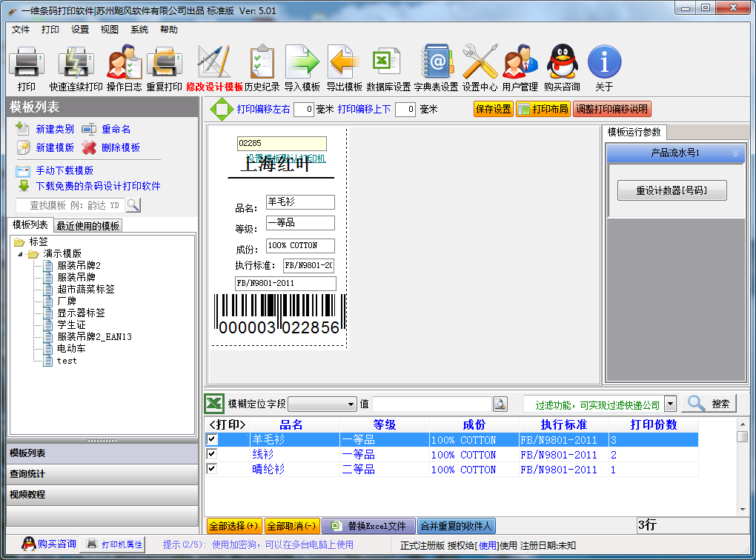Open the 过滤功能 filter dropdown arrow

coord(670,404)
